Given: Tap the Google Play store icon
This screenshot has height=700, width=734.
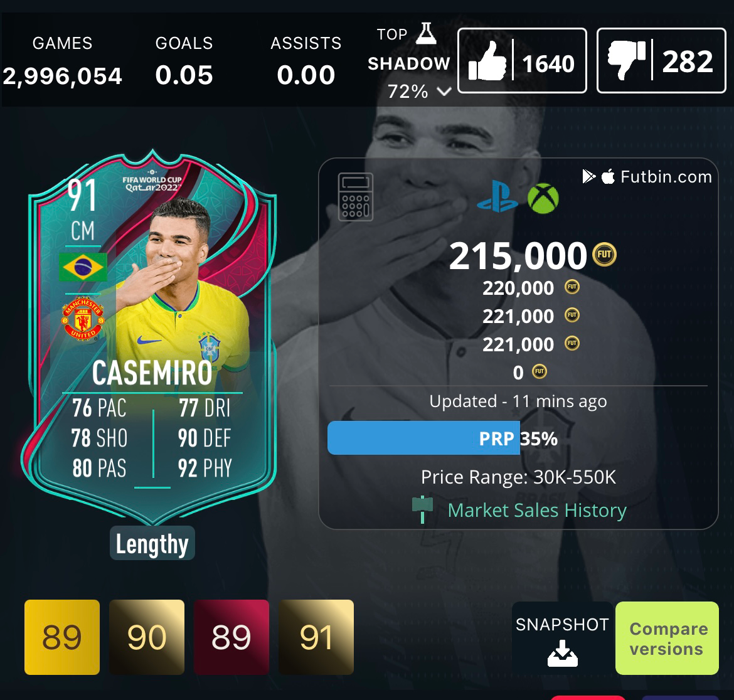Looking at the screenshot, I should (589, 176).
